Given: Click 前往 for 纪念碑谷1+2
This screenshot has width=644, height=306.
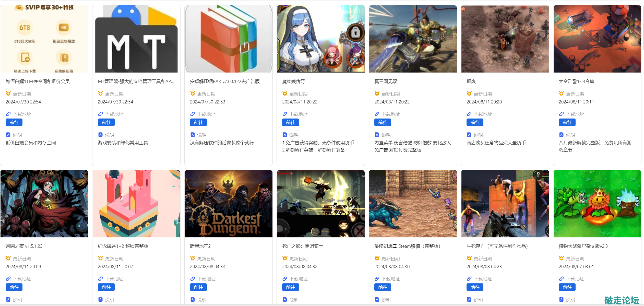Looking at the screenshot, I should coord(106,287).
